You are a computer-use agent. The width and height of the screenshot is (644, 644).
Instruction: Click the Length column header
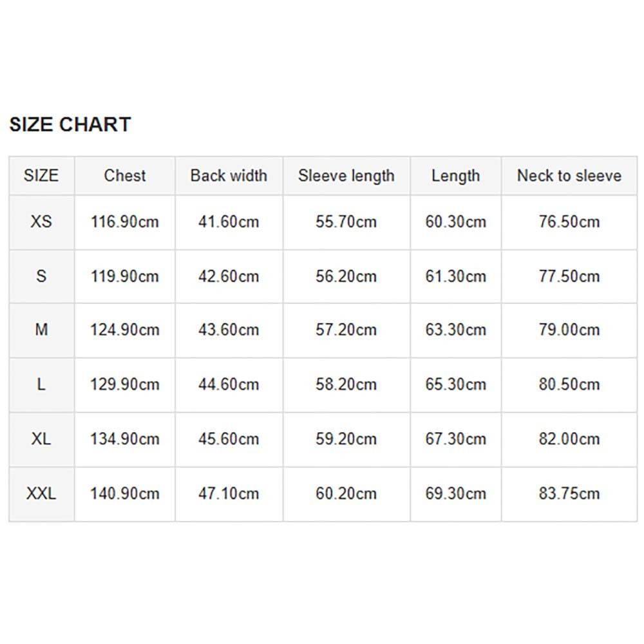(x=455, y=176)
